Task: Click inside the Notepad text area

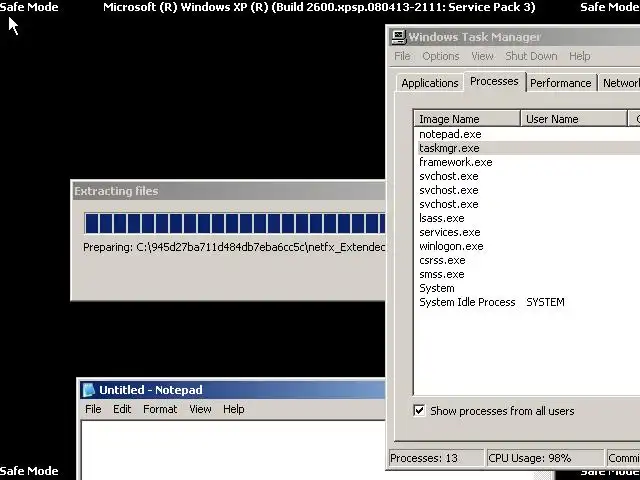Action: coord(233,451)
